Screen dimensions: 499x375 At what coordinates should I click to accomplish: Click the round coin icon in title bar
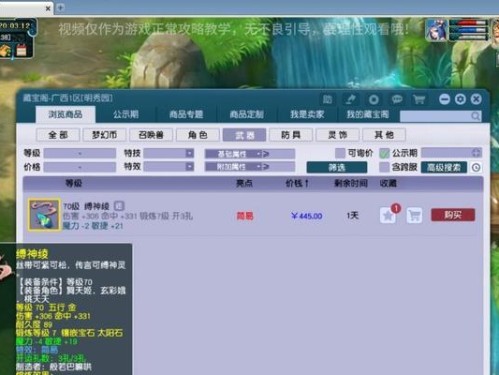pos(374,99)
